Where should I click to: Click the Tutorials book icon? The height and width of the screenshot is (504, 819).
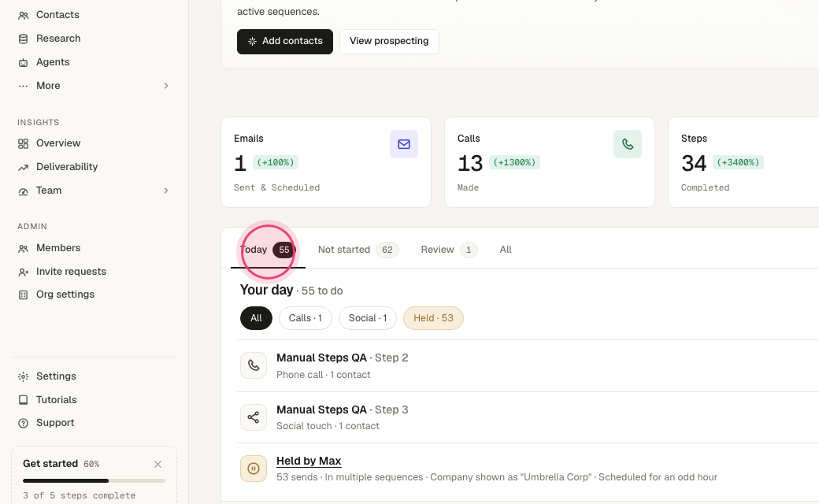[23, 400]
